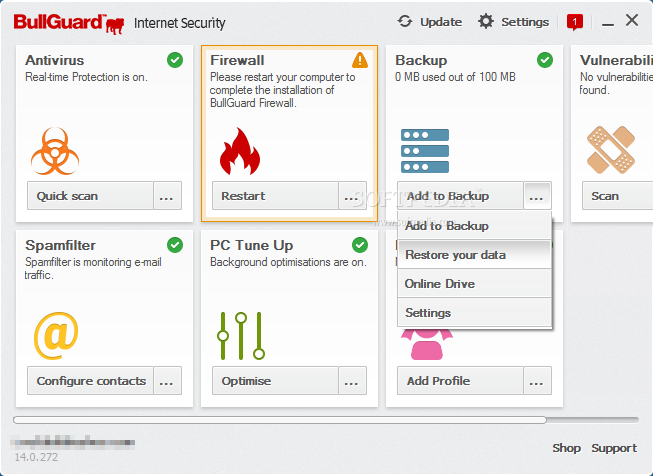The image size is (653, 476).
Task: Start the Antivirus Quick scan
Action: click(90, 196)
